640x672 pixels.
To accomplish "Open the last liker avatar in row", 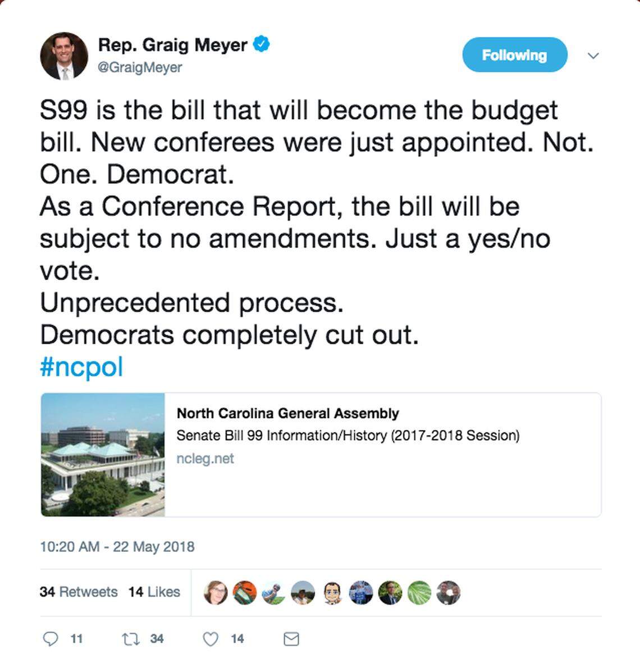I will (449, 593).
